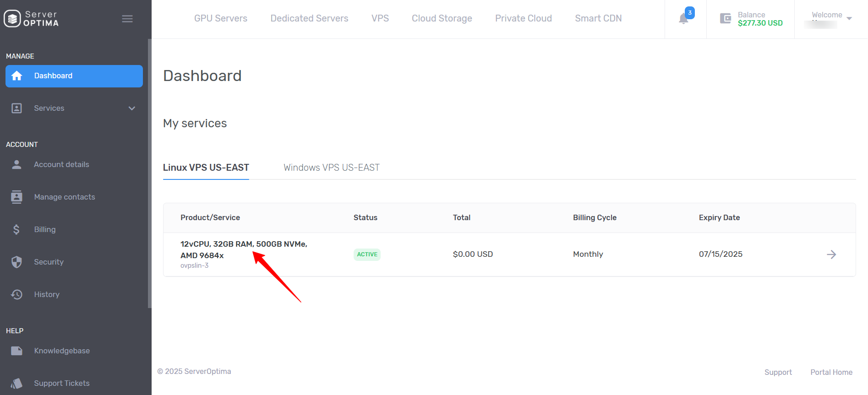Click the Knowledgebase icon
868x395 pixels.
[16, 351]
